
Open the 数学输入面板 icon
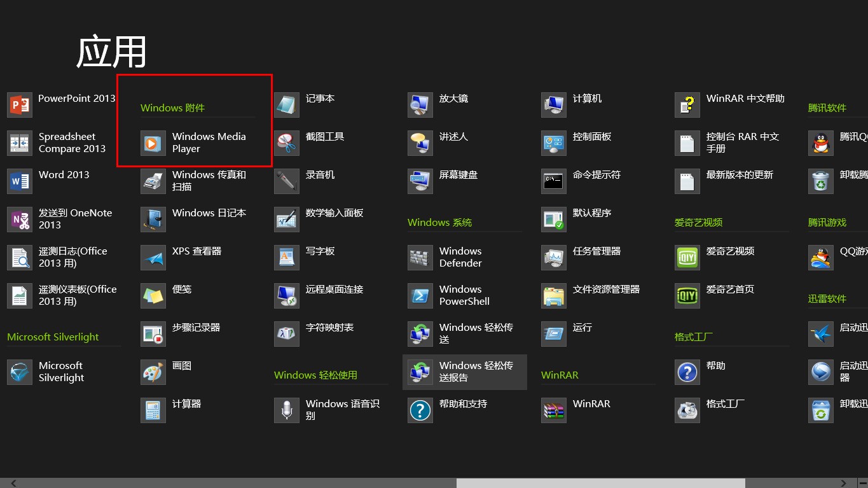[x=287, y=220]
